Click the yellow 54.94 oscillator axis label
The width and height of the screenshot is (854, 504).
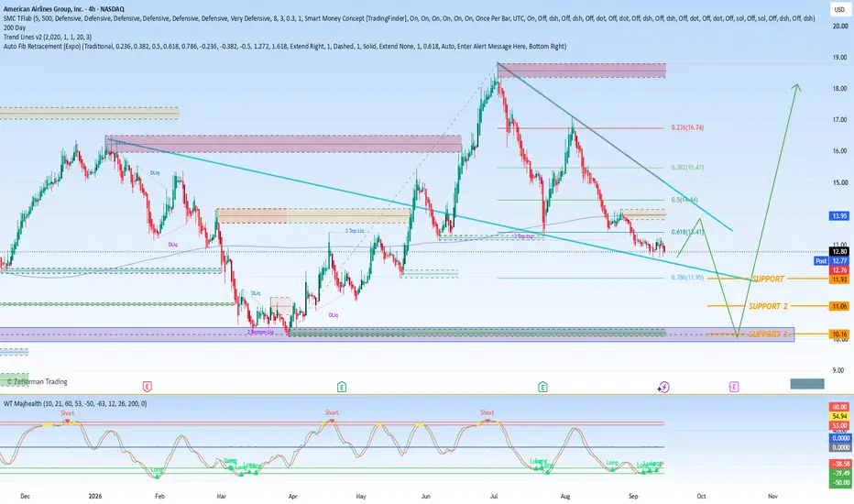[x=839, y=416]
